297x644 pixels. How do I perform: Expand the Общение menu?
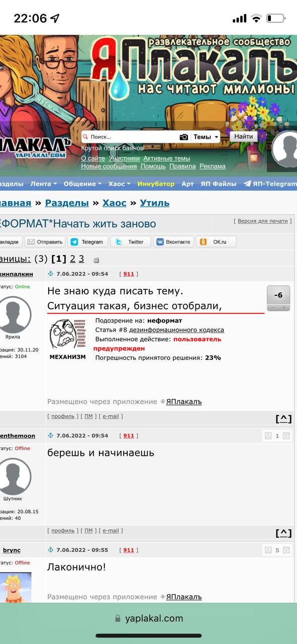pyautogui.click(x=82, y=184)
